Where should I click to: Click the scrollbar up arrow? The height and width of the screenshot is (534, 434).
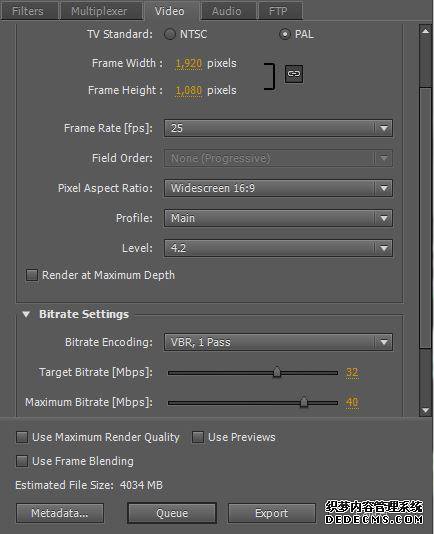[425, 31]
